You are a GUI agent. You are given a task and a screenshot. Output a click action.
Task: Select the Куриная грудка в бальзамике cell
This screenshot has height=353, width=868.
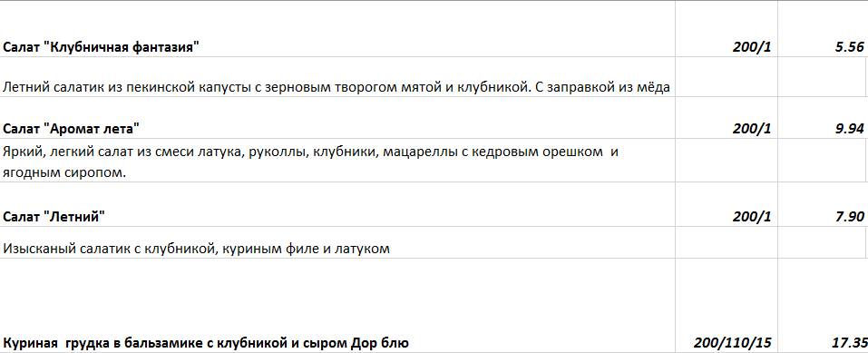tap(337, 305)
